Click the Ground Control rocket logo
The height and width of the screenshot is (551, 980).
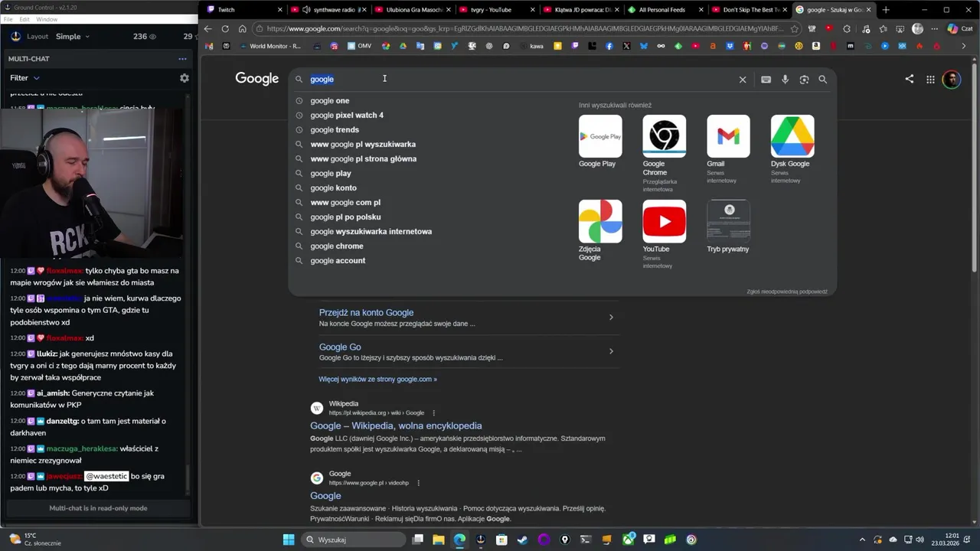(x=16, y=36)
